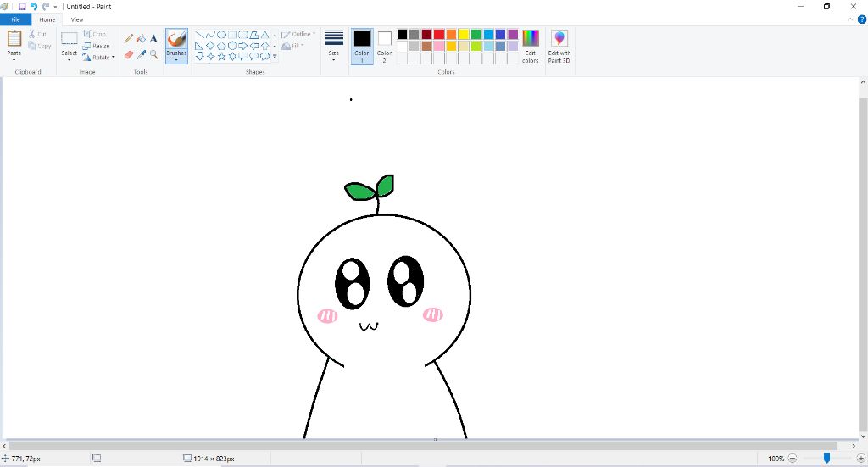Choose the pink palette swatch

pos(439,46)
